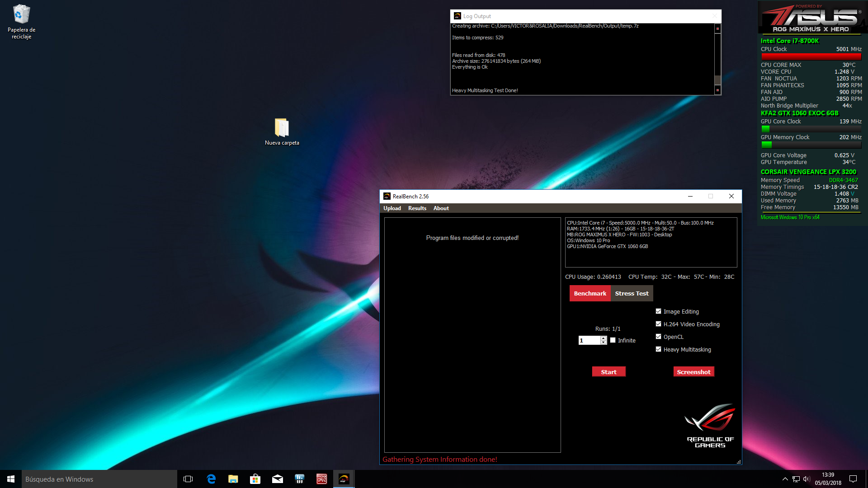Click 'Program files modified or corrupted!' message
868x488 pixels.
point(472,238)
